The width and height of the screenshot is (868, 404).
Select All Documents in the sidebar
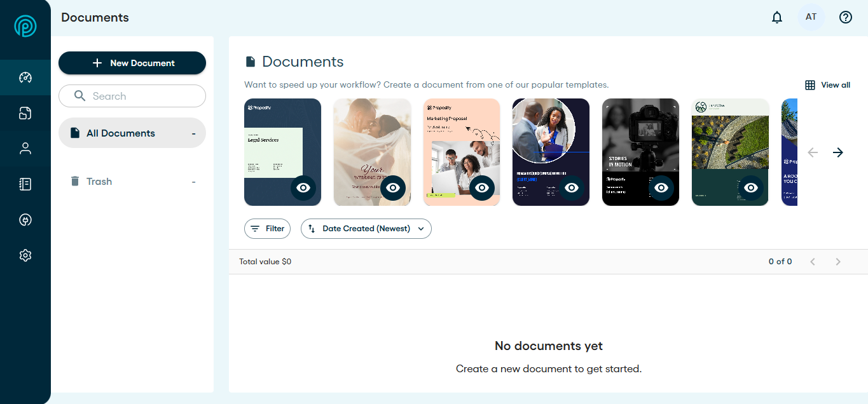click(x=132, y=133)
